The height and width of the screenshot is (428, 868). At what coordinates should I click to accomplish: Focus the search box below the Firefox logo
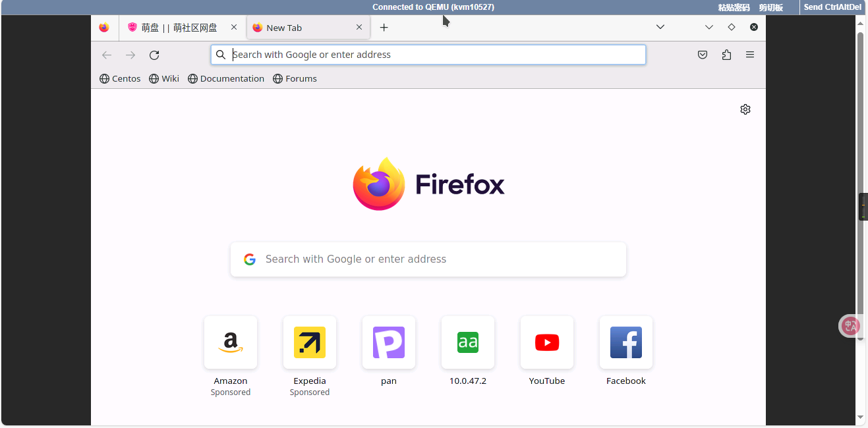point(428,259)
